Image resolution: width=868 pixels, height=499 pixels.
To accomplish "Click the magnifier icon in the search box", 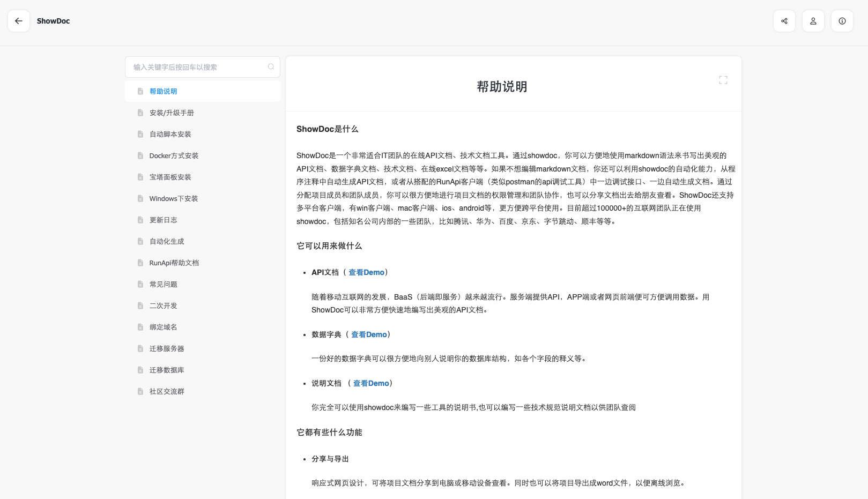I will click(x=271, y=66).
